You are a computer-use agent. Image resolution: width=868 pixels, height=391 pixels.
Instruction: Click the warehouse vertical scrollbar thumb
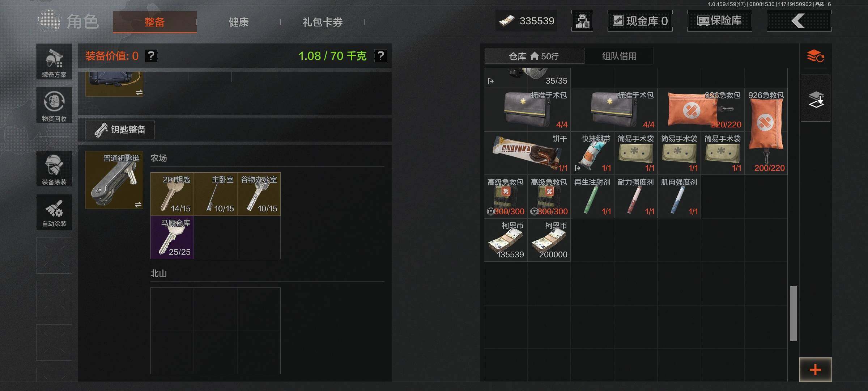[793, 314]
